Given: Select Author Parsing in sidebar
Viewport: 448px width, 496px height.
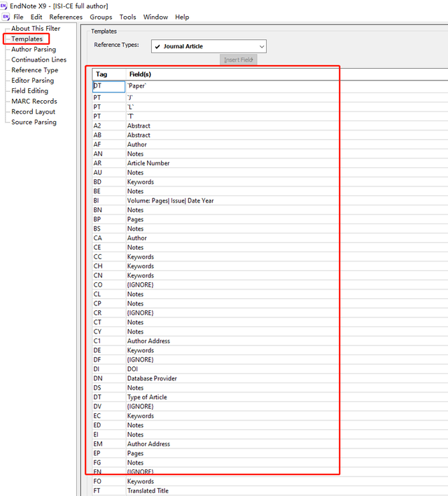Looking at the screenshot, I should coord(34,49).
